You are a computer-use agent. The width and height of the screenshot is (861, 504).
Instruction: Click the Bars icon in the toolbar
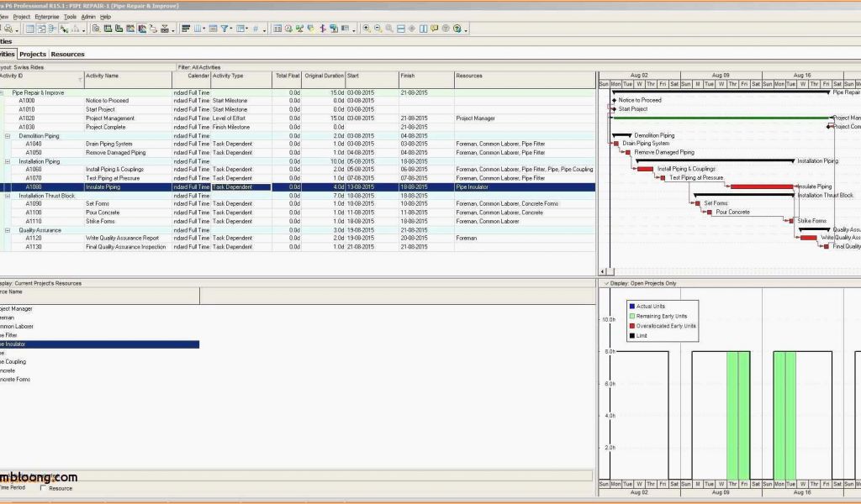tap(186, 29)
